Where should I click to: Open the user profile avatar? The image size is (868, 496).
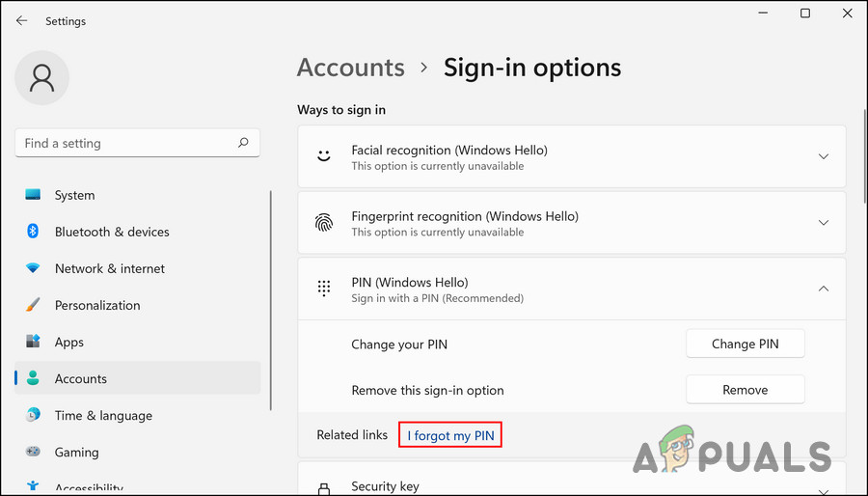point(42,78)
